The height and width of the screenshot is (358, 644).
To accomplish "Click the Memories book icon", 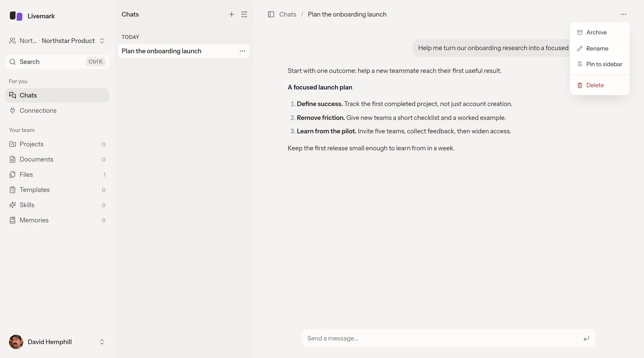I will 13,220.
